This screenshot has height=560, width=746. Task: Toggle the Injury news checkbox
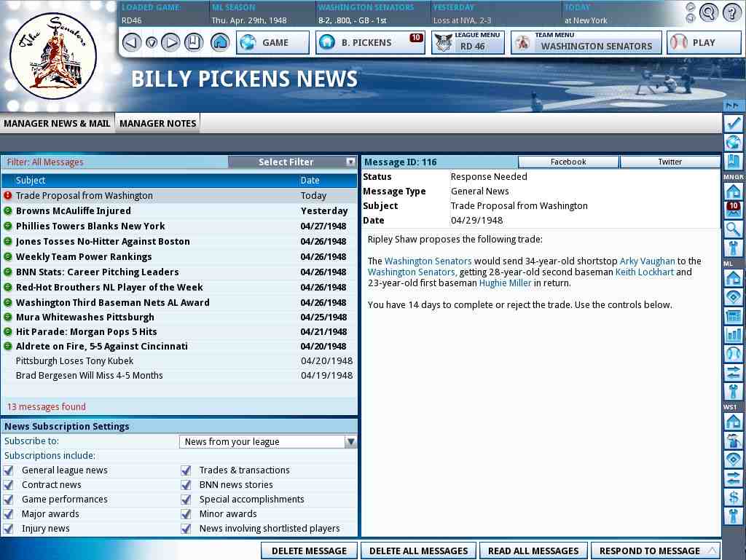[9, 529]
